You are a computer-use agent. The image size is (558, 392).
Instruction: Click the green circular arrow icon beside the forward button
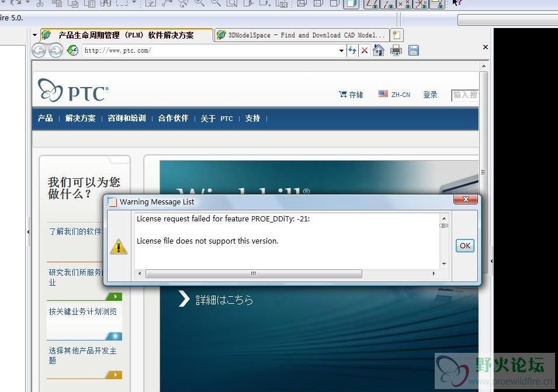(x=73, y=50)
